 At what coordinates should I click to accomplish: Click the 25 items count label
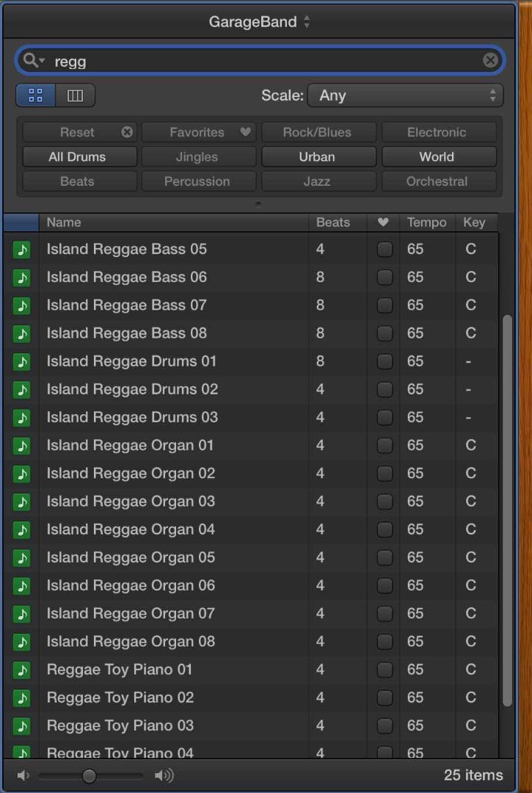473,775
